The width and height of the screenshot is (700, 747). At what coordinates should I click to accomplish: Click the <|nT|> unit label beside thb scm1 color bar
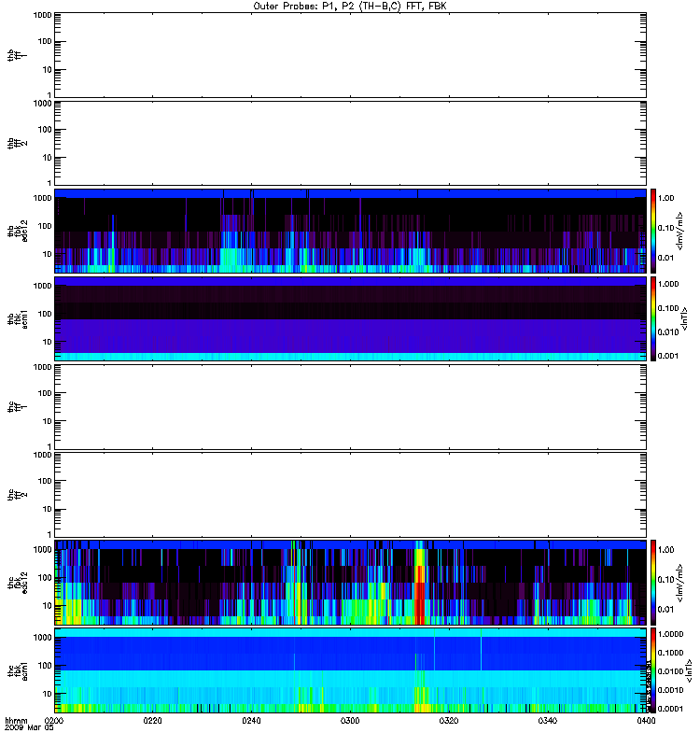coord(685,318)
